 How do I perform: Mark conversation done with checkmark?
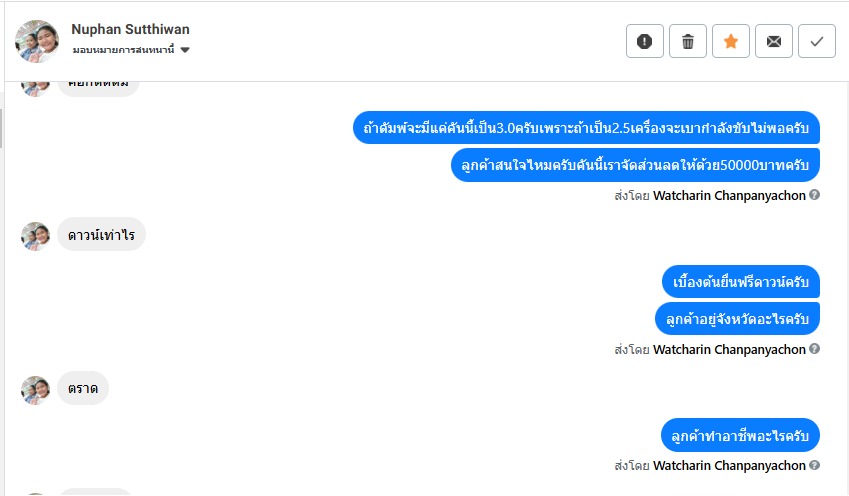pyautogui.click(x=817, y=41)
